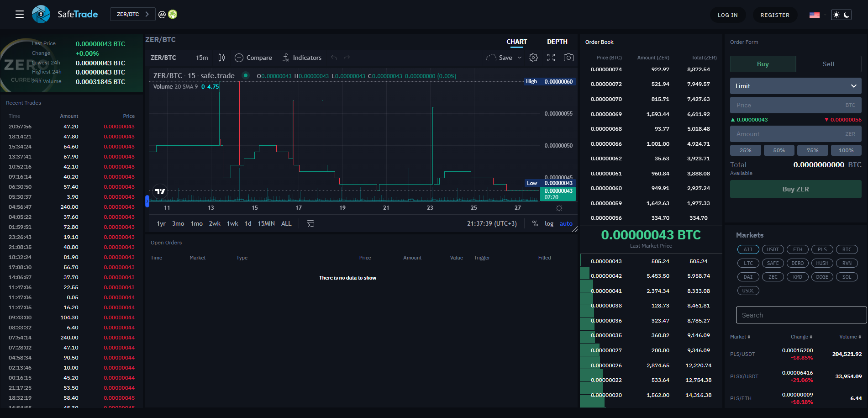Open chart settings gear
Image resolution: width=868 pixels, height=418 pixels.
[x=533, y=58]
